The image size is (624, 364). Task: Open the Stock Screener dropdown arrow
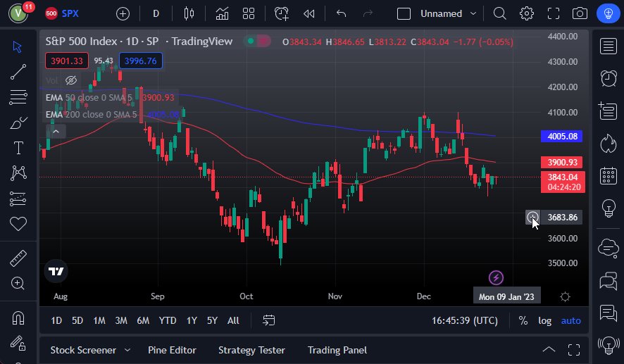point(127,350)
